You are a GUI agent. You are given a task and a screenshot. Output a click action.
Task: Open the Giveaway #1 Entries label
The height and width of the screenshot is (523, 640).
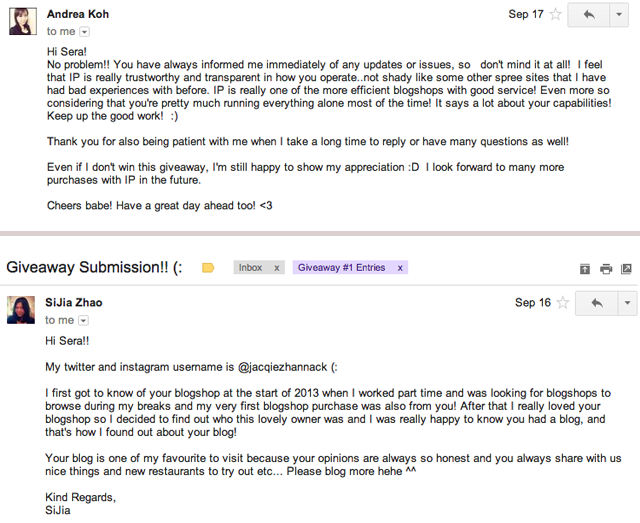(340, 268)
